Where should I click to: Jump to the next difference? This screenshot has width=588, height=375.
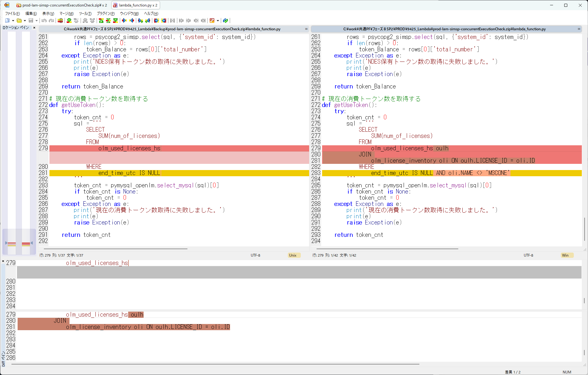tap(69, 21)
